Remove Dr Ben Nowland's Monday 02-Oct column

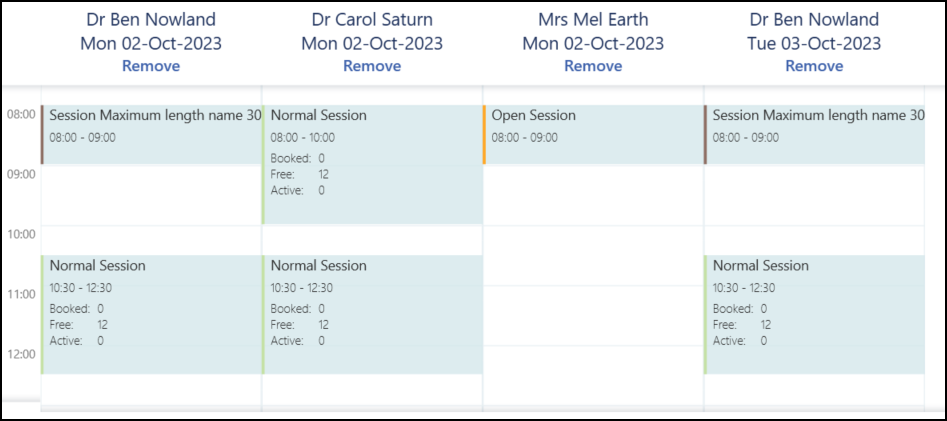(151, 66)
